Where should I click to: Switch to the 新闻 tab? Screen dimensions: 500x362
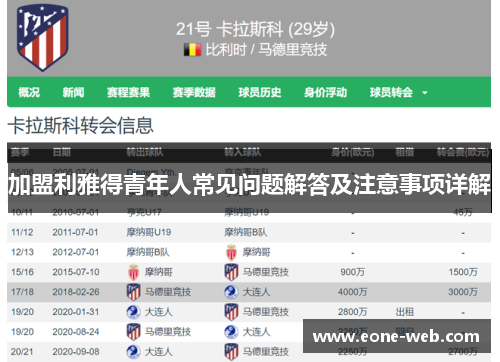pyautogui.click(x=73, y=92)
